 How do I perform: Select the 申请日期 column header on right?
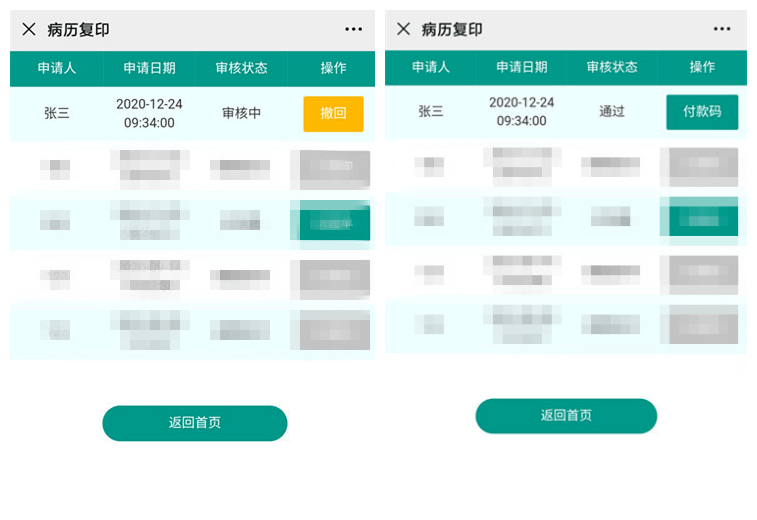522,67
